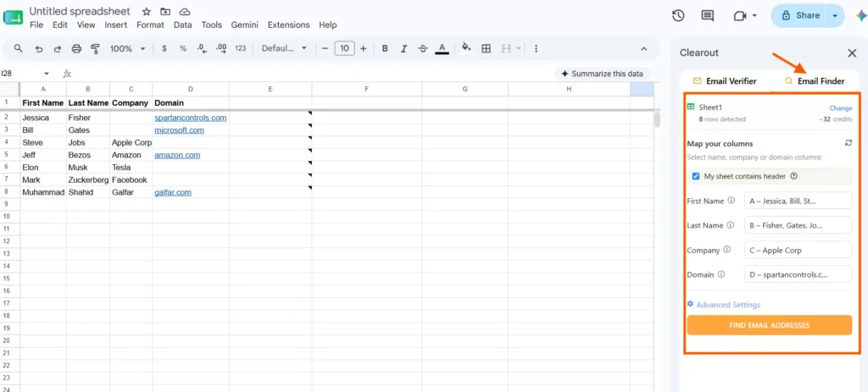
Task: Open microsoft.com link in cell
Action: point(180,130)
